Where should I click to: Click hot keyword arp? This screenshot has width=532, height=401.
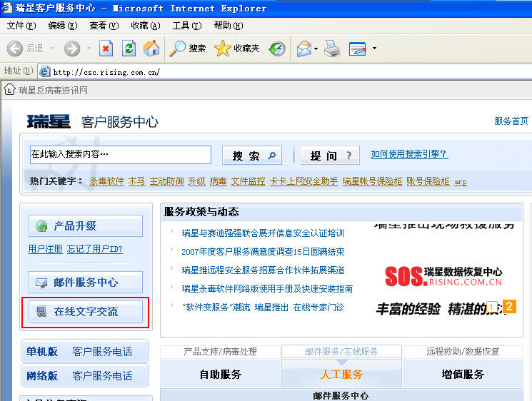tap(461, 182)
